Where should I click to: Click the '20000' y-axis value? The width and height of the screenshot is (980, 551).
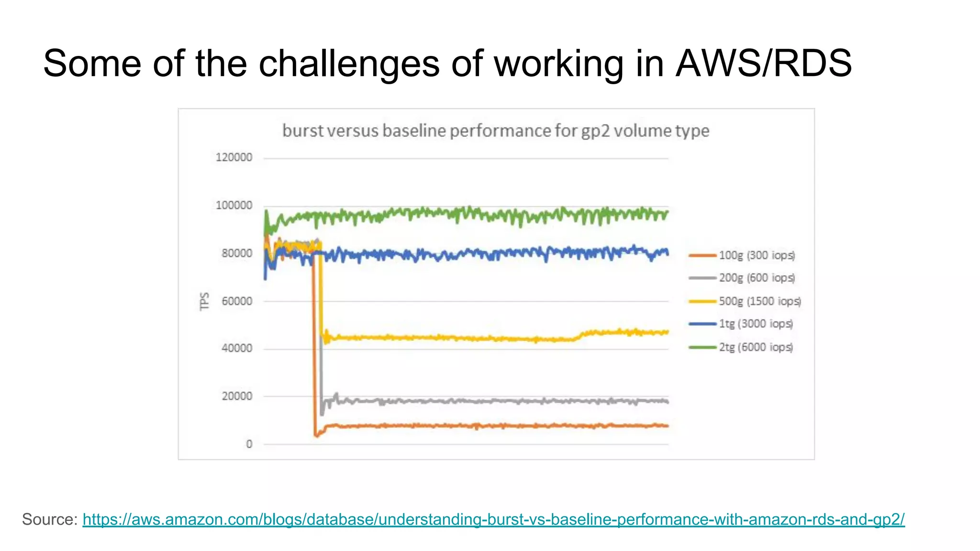click(x=236, y=396)
